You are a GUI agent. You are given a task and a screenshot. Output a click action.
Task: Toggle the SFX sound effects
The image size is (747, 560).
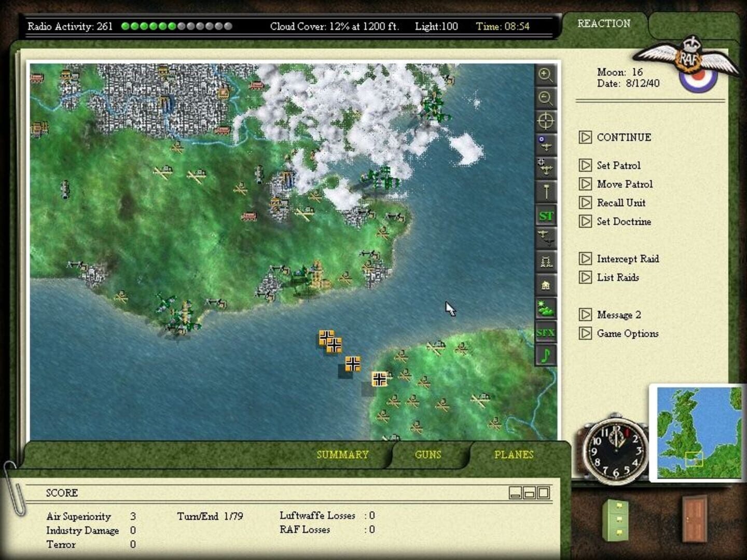[x=545, y=332]
